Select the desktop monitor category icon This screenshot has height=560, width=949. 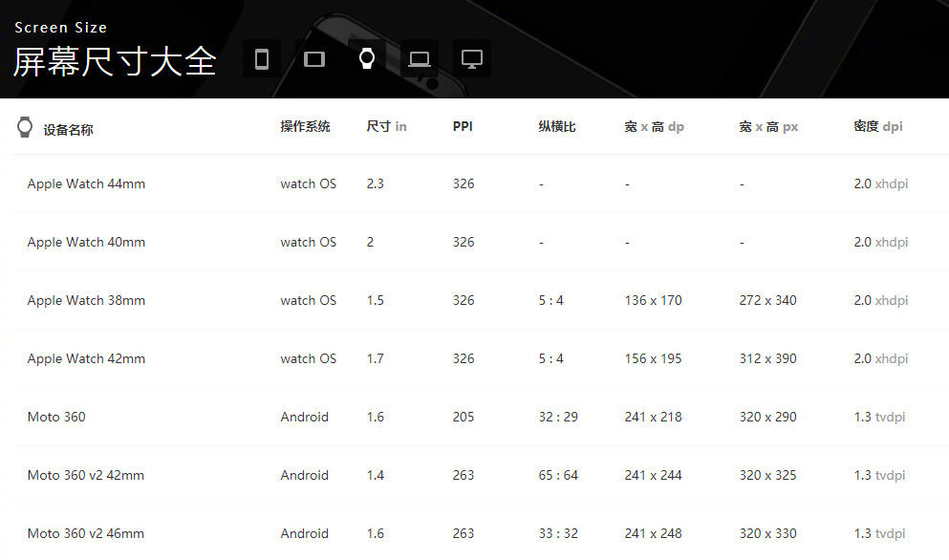[471, 59]
